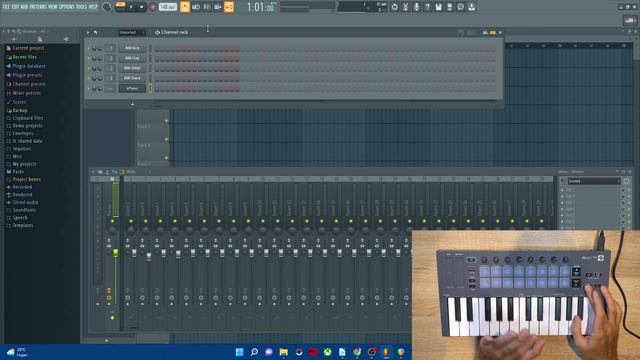This screenshot has width=640, height=360.
Task: Click the red record button
Action: pos(153,7)
